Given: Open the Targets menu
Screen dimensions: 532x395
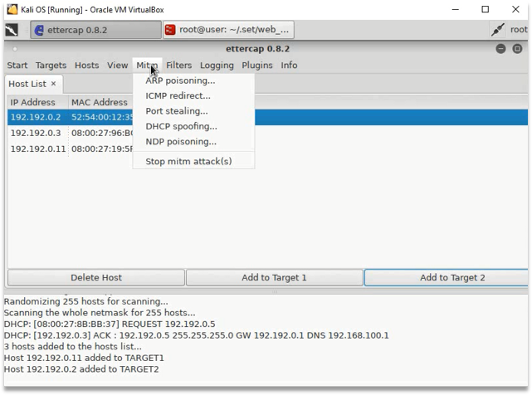Looking at the screenshot, I should (x=51, y=66).
